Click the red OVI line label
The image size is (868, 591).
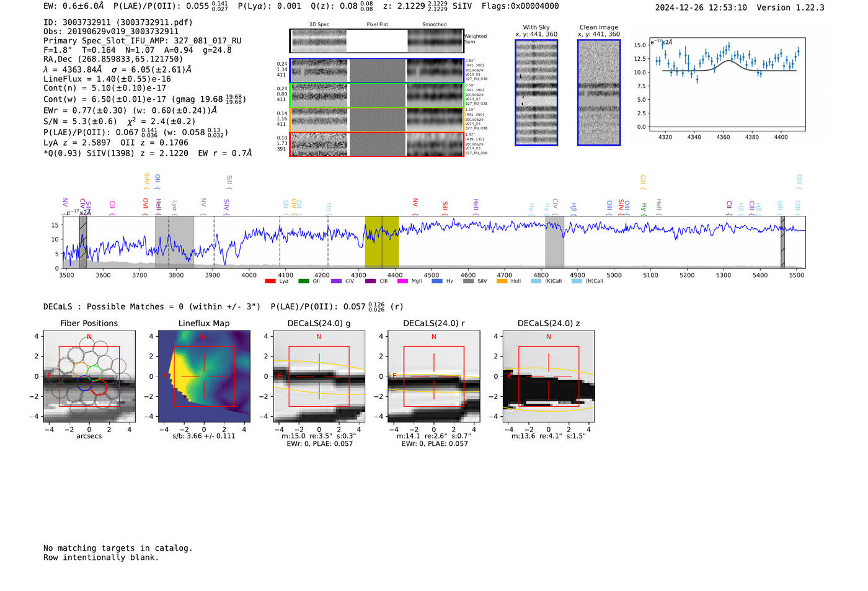point(146,205)
